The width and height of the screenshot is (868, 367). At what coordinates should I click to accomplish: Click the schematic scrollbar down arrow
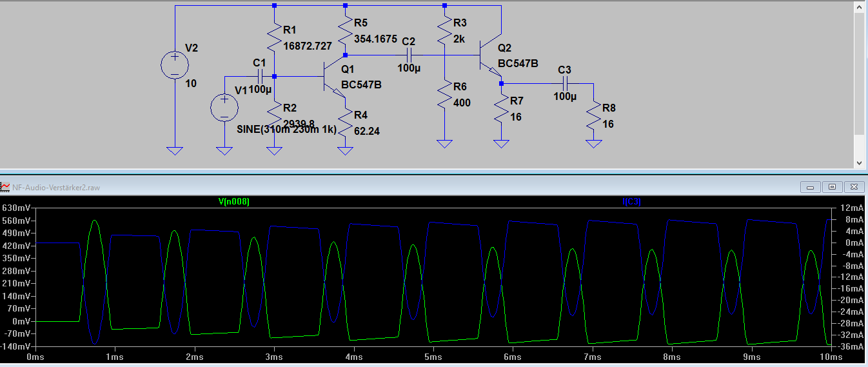[859, 164]
